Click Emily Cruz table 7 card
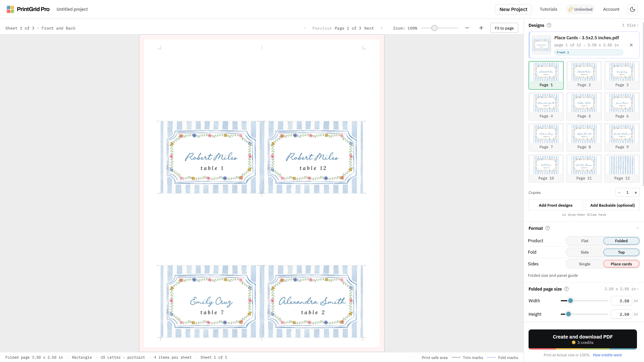This screenshot has height=362, width=644. click(211, 302)
